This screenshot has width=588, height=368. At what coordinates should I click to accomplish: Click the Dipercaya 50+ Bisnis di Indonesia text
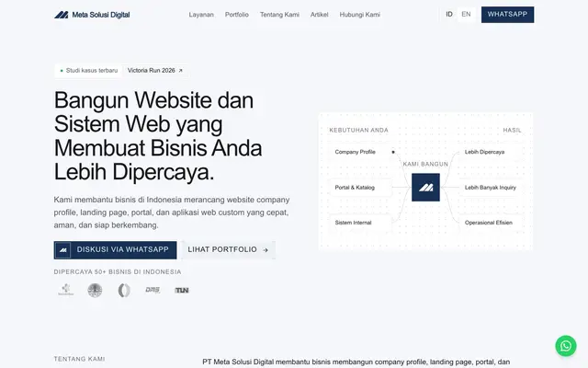click(118, 272)
